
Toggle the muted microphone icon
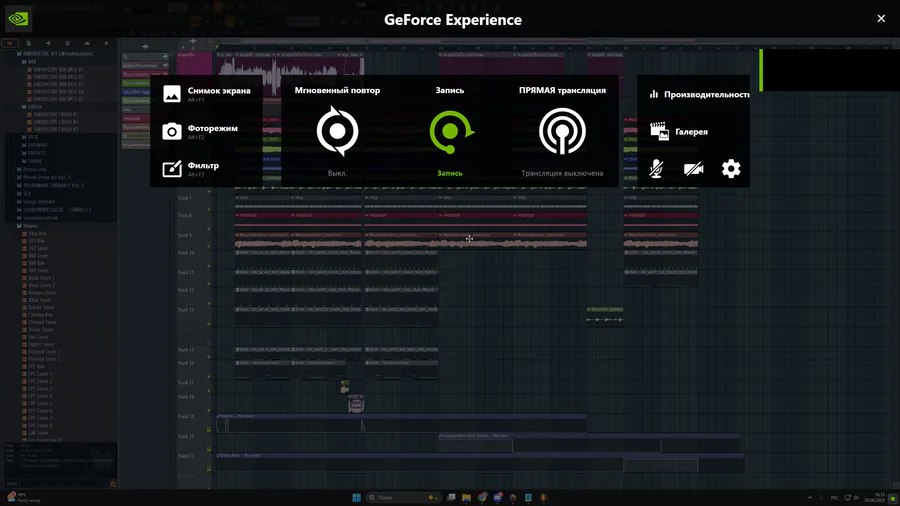pos(656,169)
